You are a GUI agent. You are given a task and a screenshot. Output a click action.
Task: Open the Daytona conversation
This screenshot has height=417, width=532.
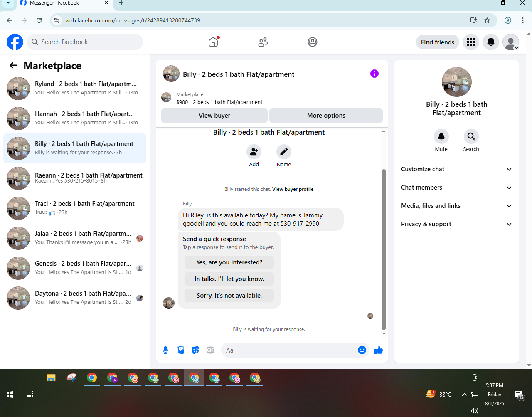pyautogui.click(x=75, y=298)
